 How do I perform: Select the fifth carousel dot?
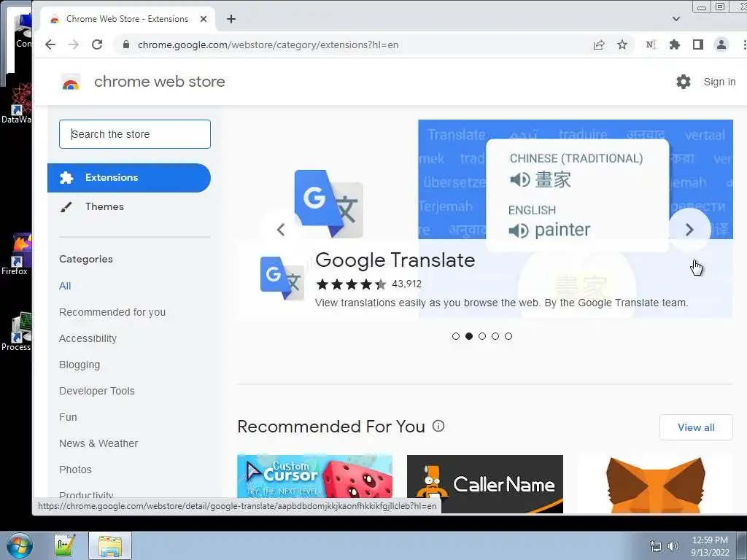pyautogui.click(x=508, y=336)
